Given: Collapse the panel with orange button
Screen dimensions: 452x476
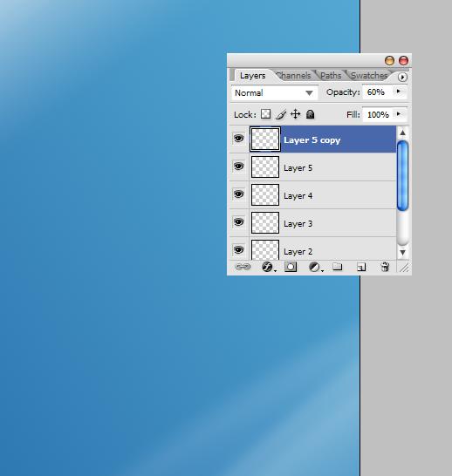Looking at the screenshot, I should click(x=389, y=60).
